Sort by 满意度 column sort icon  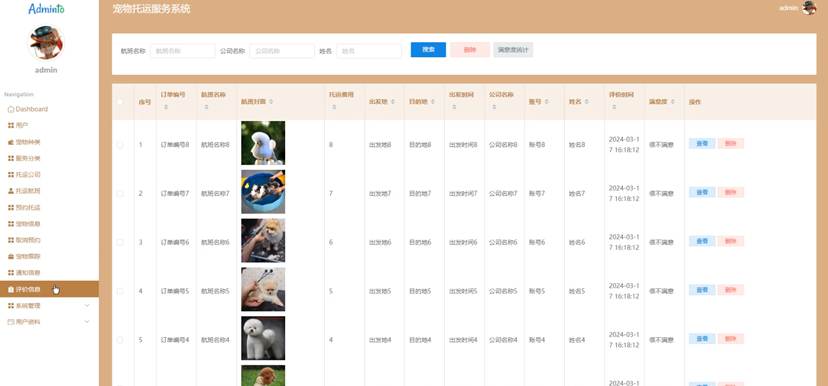pyautogui.click(x=673, y=102)
